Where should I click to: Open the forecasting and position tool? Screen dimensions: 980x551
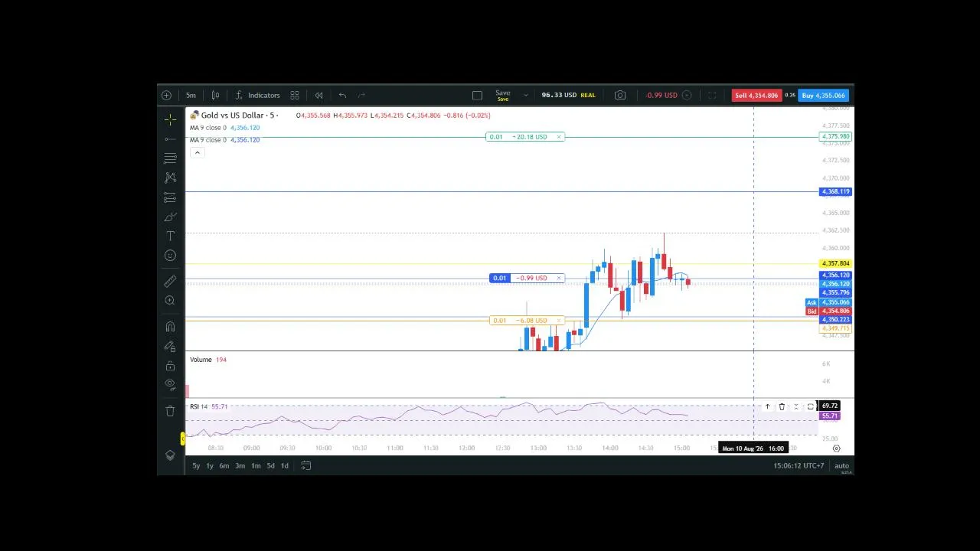(x=170, y=198)
